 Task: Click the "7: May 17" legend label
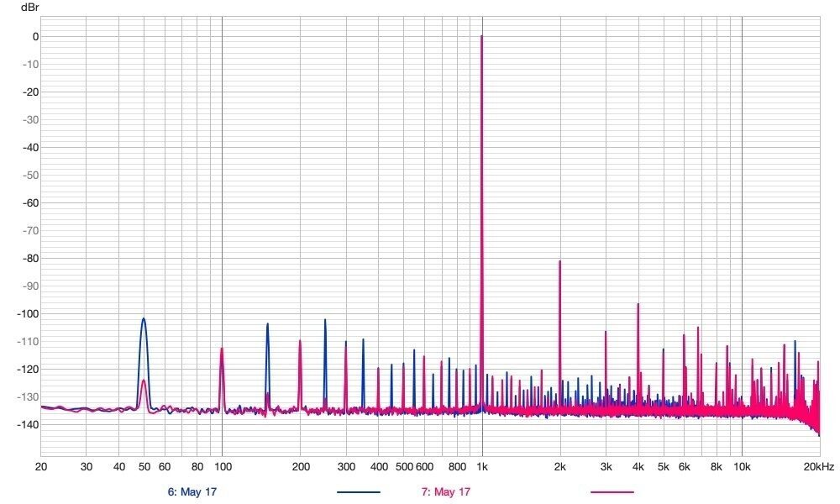[x=445, y=492]
